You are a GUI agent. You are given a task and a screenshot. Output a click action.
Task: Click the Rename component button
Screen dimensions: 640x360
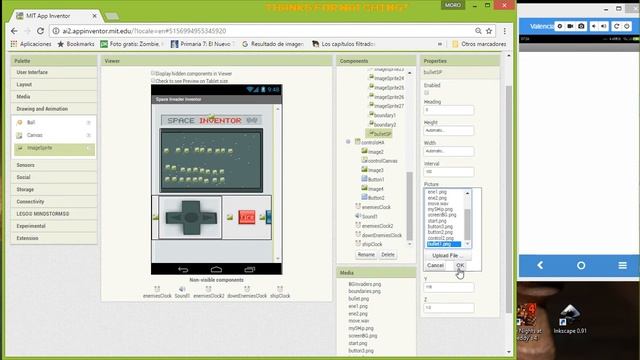pos(366,255)
